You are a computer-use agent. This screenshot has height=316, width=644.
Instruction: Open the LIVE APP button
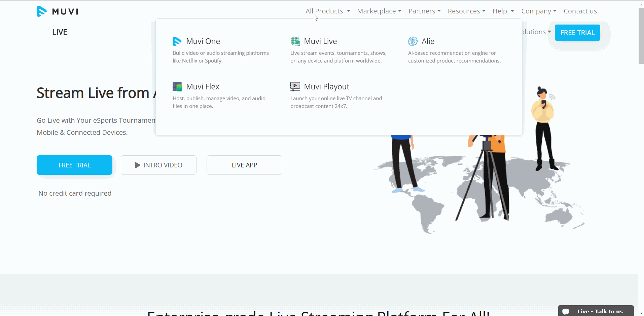tap(244, 165)
